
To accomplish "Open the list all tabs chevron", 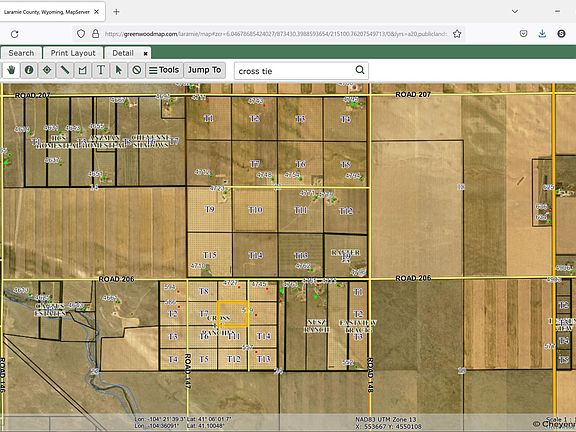I will point(515,11).
